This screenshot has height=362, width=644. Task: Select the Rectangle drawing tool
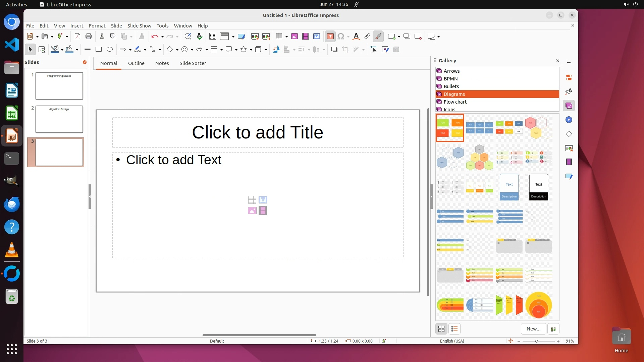coord(99,50)
